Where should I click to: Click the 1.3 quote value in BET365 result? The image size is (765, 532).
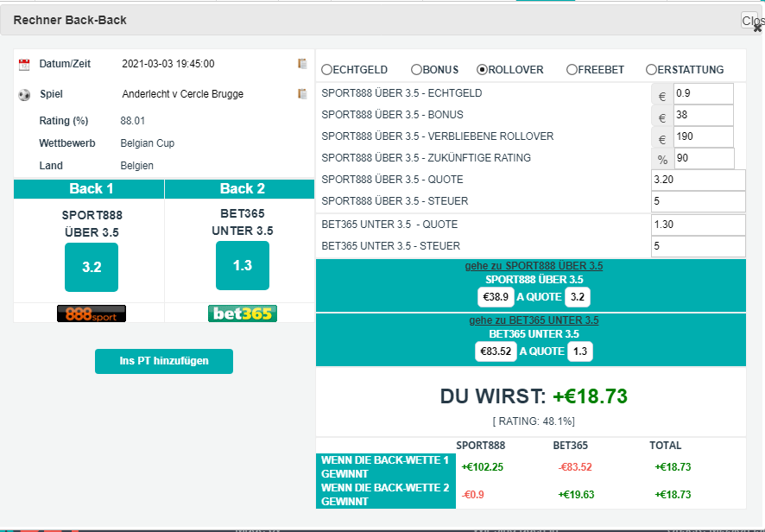(x=580, y=351)
